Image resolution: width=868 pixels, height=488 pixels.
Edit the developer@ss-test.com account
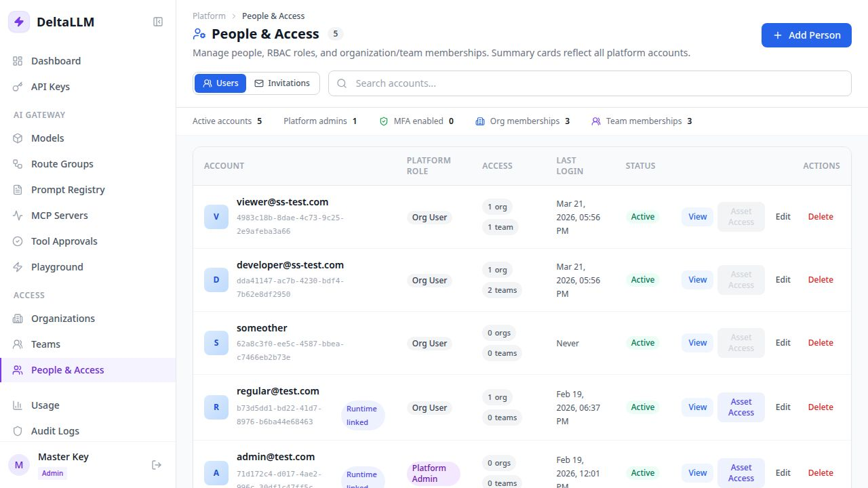click(x=783, y=280)
